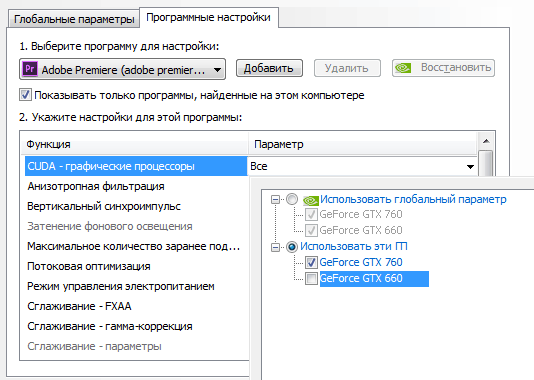Click the Добавить button

tap(269, 68)
